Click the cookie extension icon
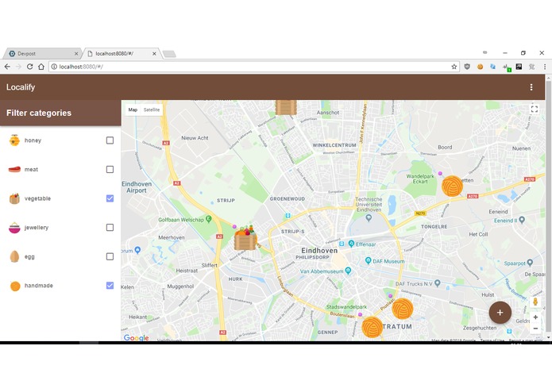 point(480,67)
